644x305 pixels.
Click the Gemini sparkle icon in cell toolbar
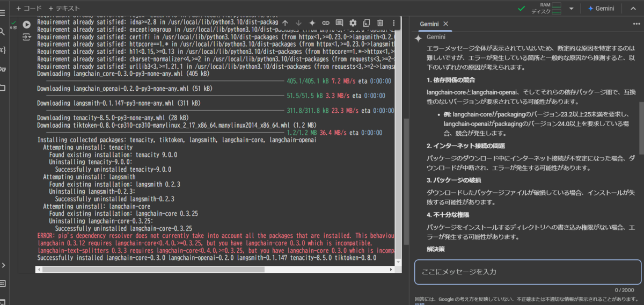(312, 23)
